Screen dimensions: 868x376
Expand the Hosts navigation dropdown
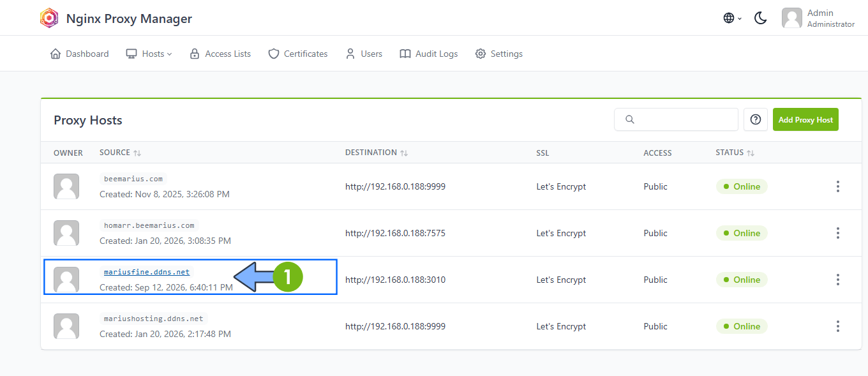[149, 54]
